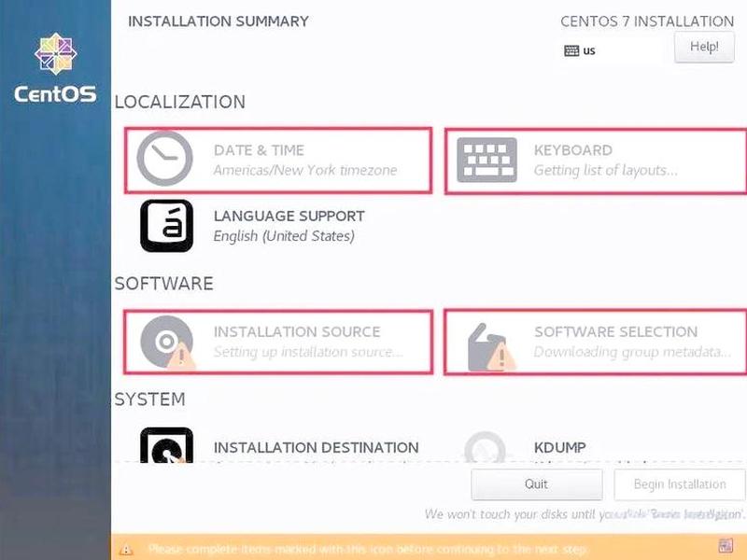The width and height of the screenshot is (747, 560).
Task: Click 'Getting list of layouts...' status
Action: point(605,170)
